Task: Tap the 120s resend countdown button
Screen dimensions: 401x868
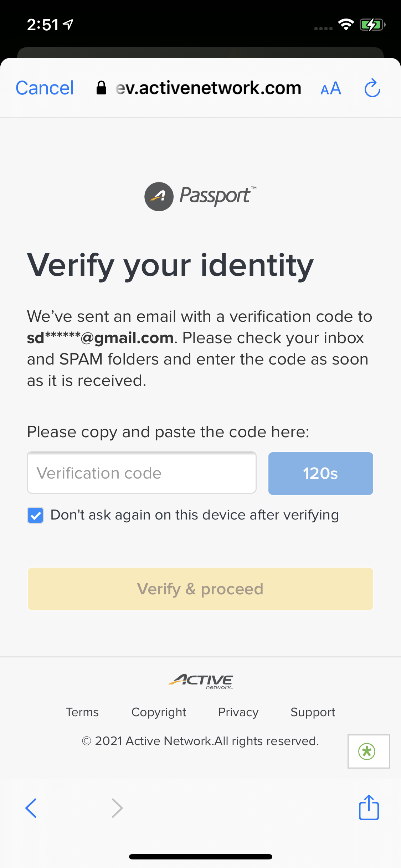Action: pyautogui.click(x=320, y=473)
